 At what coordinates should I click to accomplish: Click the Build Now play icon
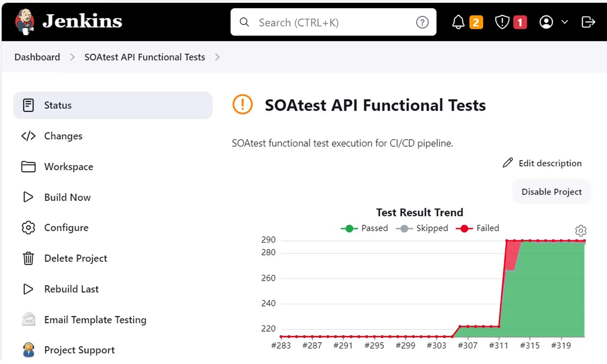(28, 197)
